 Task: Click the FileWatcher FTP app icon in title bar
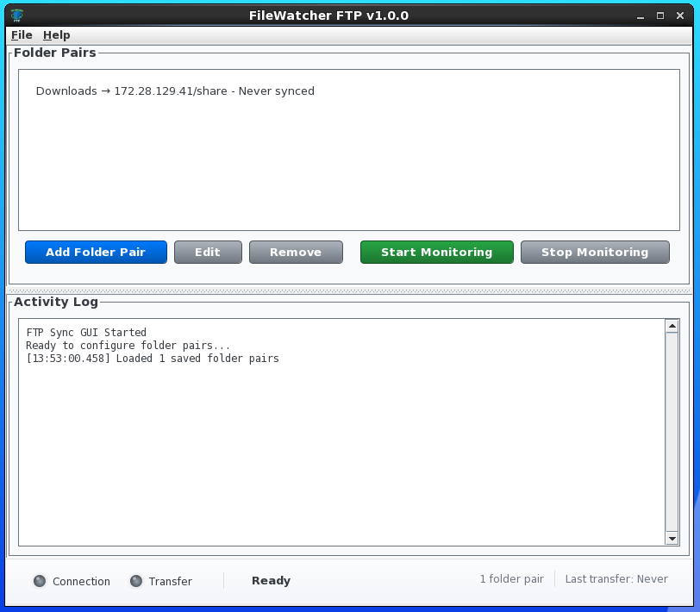17,16
